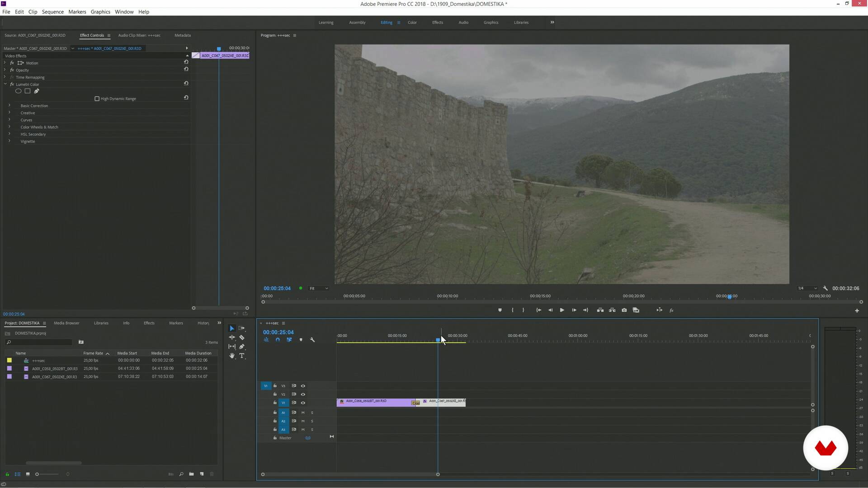The height and width of the screenshot is (488, 868).
Task: Play the sequence in Program monitor
Action: (x=562, y=310)
